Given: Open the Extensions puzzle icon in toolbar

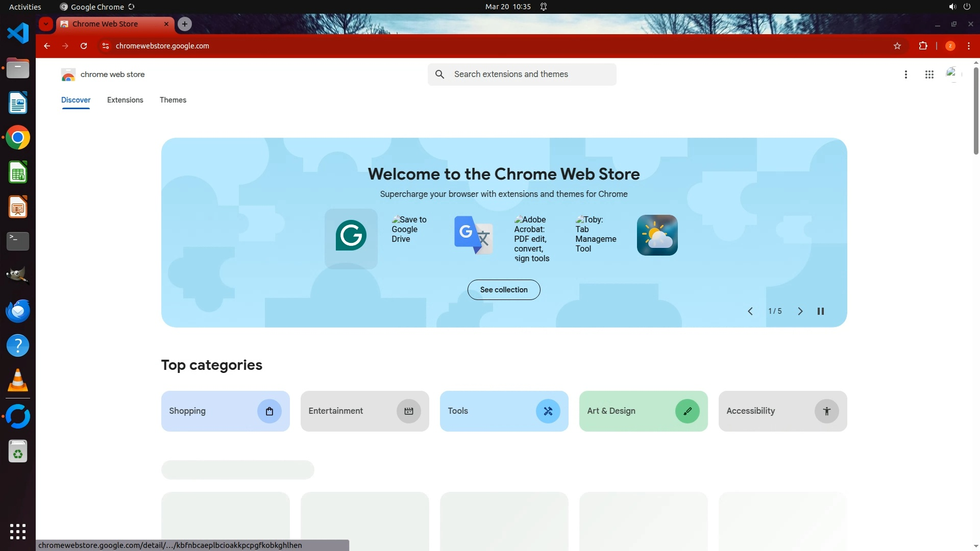Looking at the screenshot, I should (x=923, y=46).
